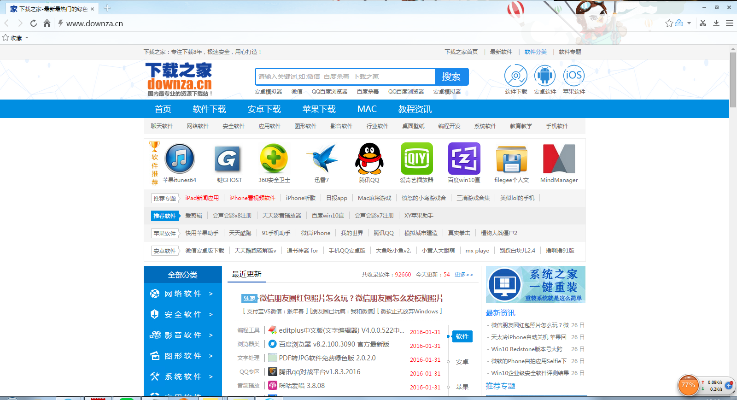
Task: Switch to the MAC navigation tab
Action: click(367, 108)
